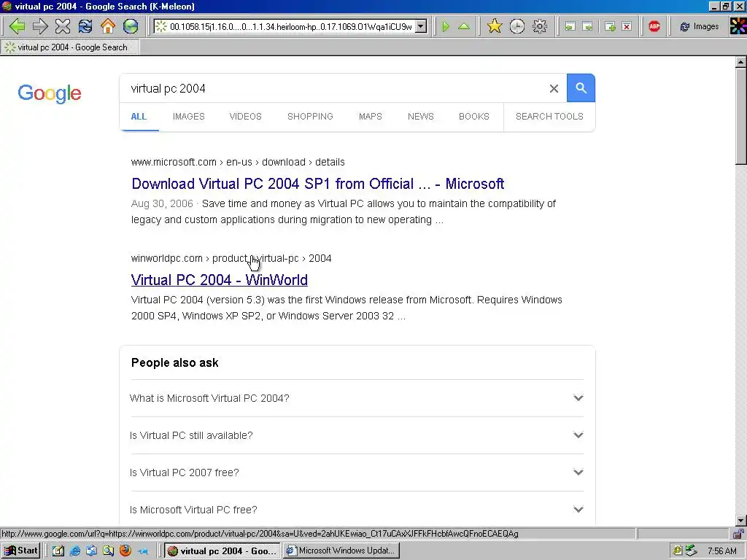Expand 'Is Virtual PC 2007 free?' question
This screenshot has width=747, height=560.
tap(356, 472)
